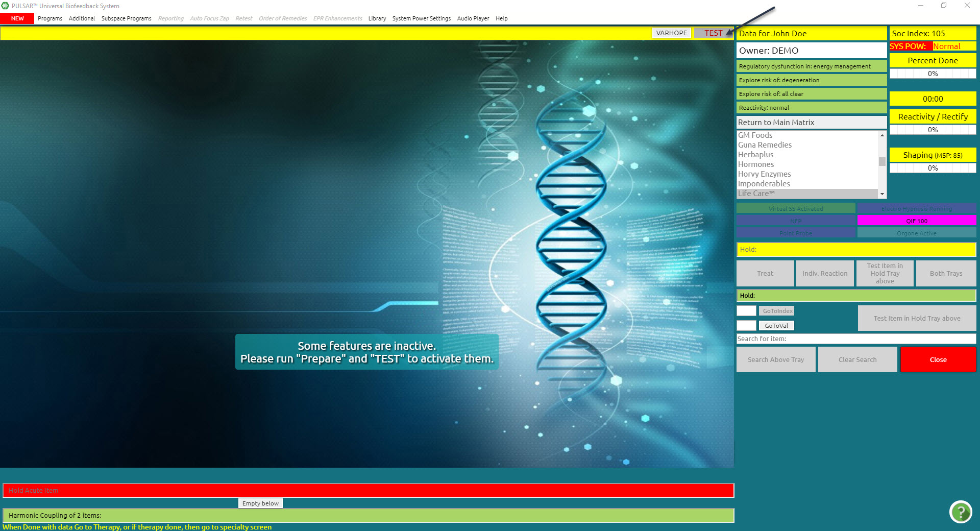Toggle Orgone Active mode
Image resolution: width=980 pixels, height=531 pixels.
pos(916,233)
